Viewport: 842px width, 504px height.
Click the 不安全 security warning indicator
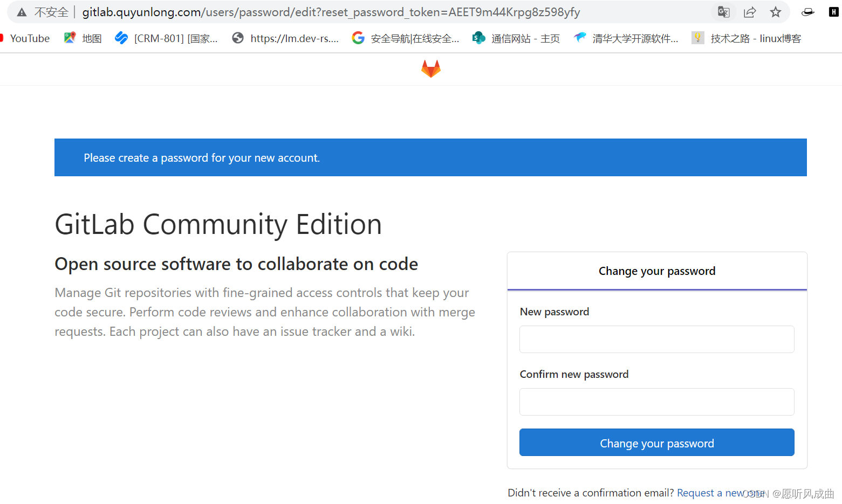[x=41, y=11]
